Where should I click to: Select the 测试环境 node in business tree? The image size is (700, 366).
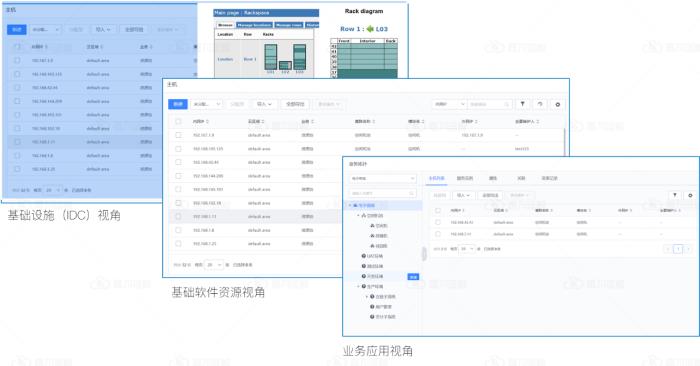point(372,266)
